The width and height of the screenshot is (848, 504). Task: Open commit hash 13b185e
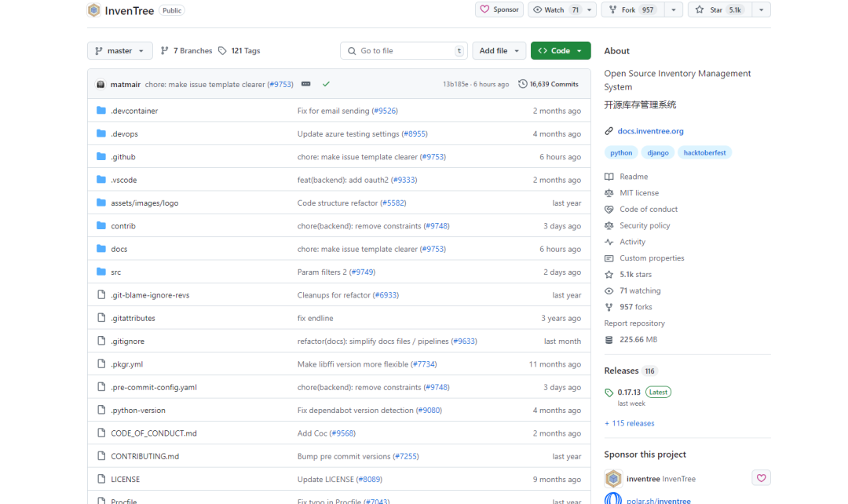tap(455, 84)
